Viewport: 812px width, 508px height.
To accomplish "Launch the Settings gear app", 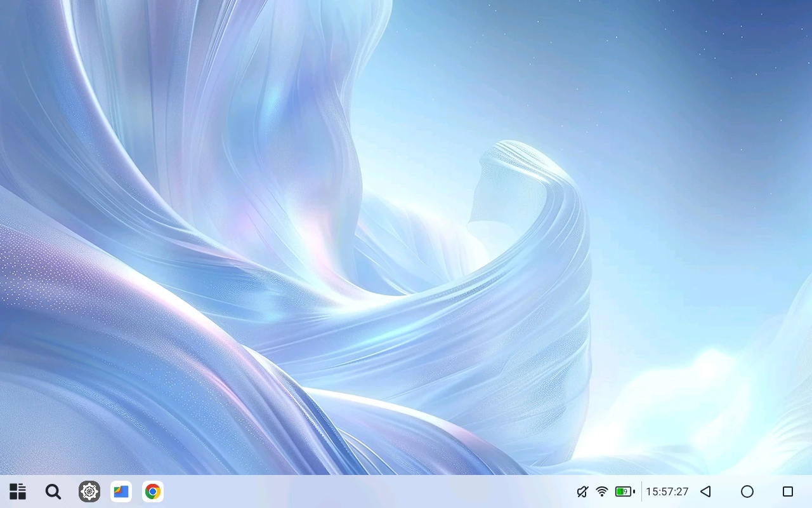I will (89, 491).
